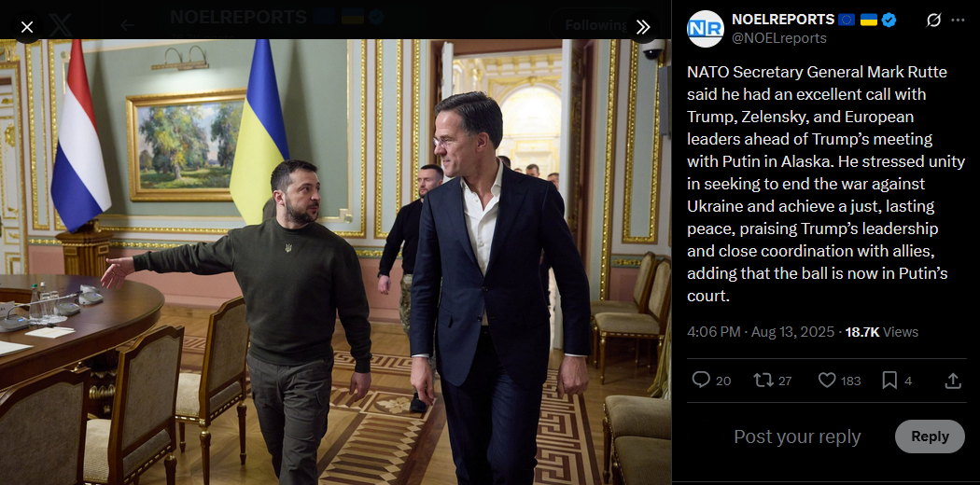Open the @NOELreports handle link

[x=779, y=38]
